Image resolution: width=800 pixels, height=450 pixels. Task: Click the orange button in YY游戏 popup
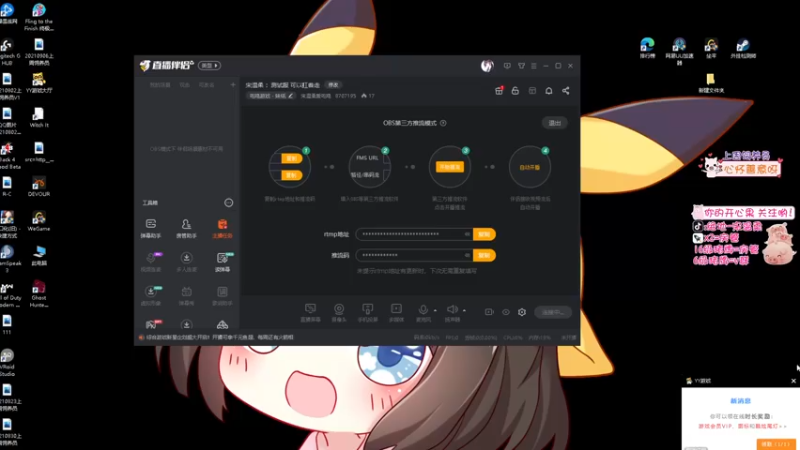coord(776,444)
